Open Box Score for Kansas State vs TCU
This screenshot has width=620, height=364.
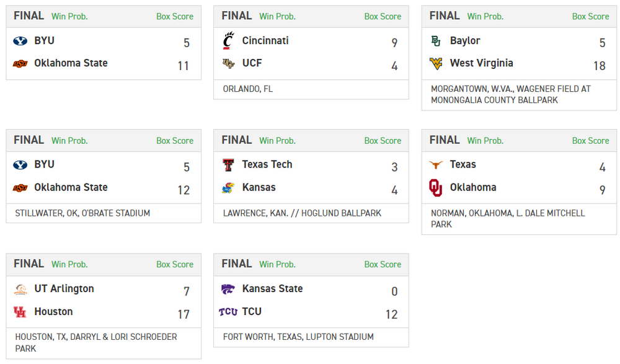click(383, 265)
